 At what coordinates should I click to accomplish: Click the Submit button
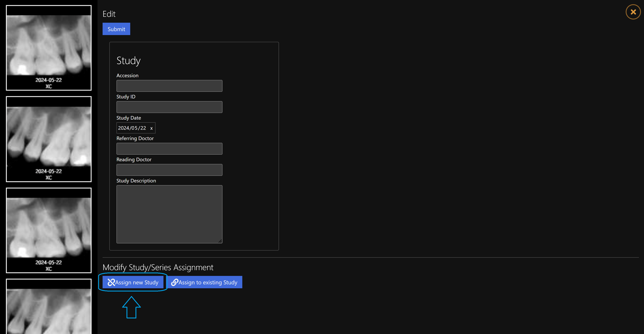coord(116,29)
